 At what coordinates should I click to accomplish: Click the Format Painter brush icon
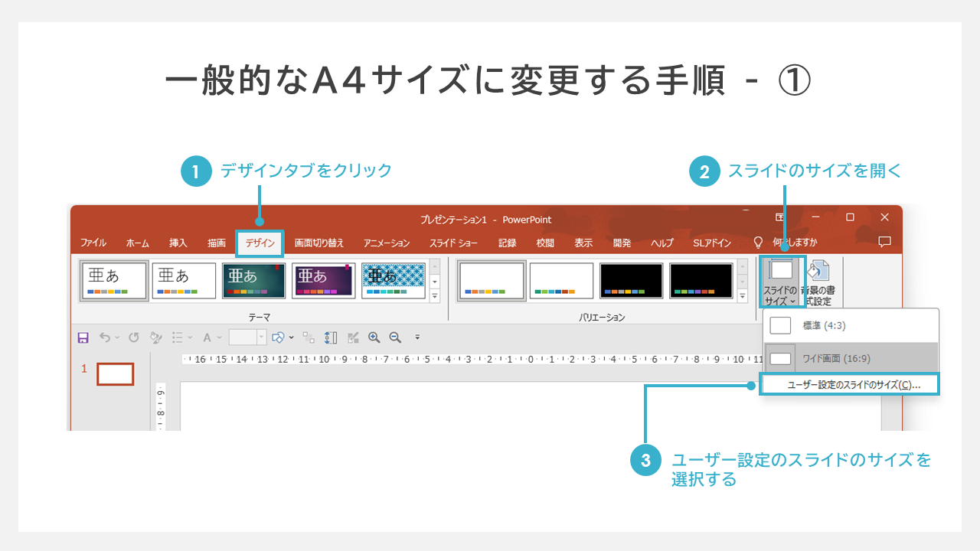[155, 337]
